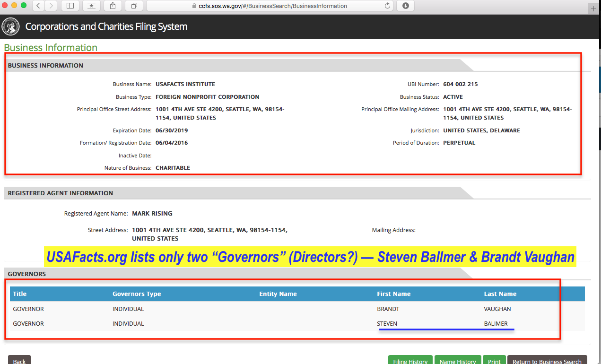The width and height of the screenshot is (601, 364).
Task: Click Return to Business Search
Action: coord(547,360)
